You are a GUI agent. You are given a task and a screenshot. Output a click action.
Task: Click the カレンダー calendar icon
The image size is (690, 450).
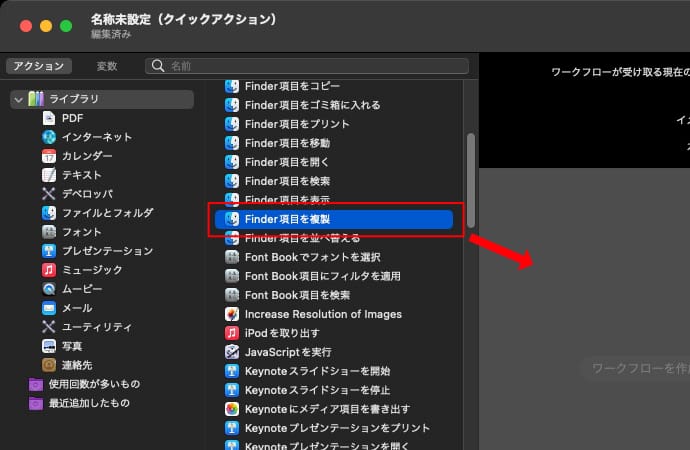point(49,156)
